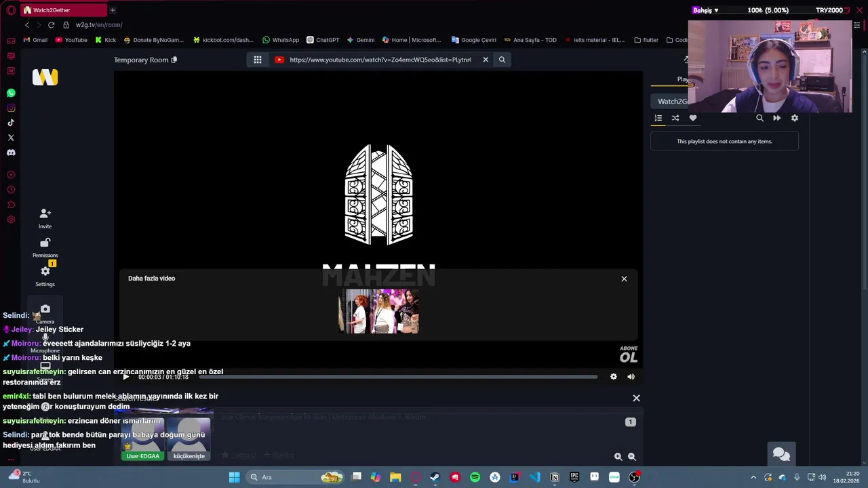Click the Watch2Gether W logo

[45, 77]
